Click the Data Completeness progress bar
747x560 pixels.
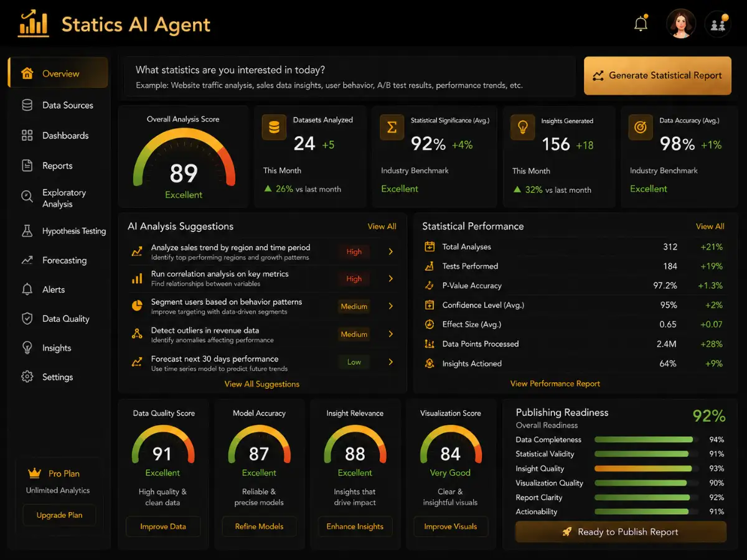[647, 439]
